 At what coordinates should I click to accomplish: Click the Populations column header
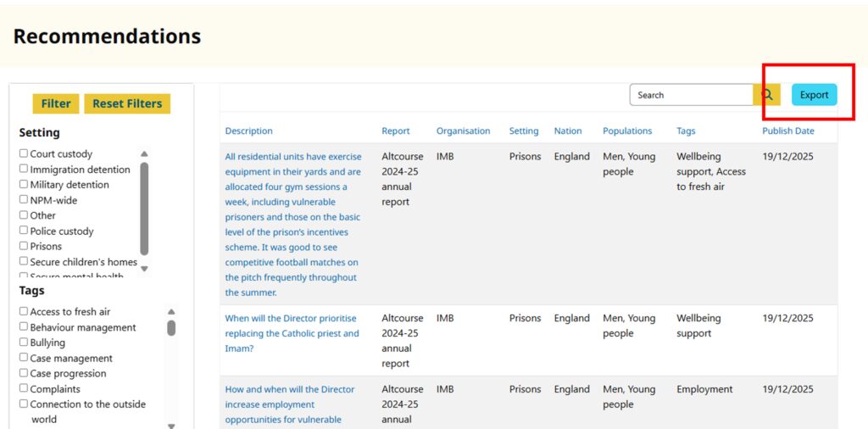pos(627,131)
